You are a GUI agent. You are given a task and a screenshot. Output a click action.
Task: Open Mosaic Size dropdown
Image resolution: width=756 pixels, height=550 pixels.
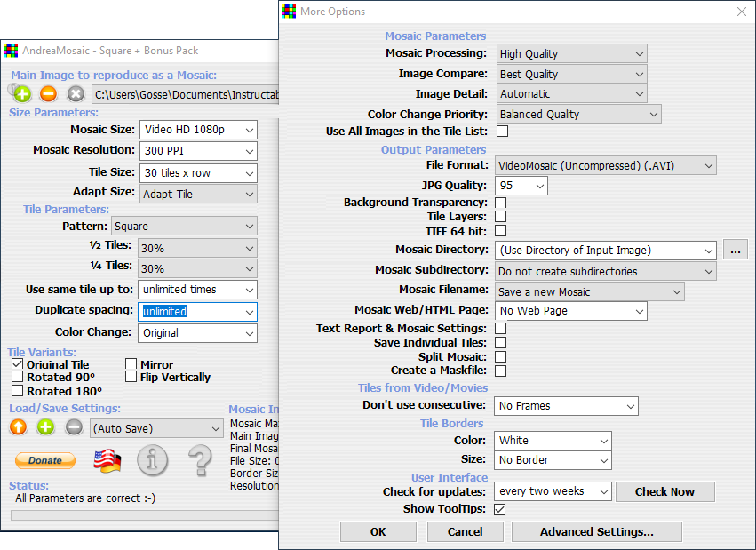point(198,130)
